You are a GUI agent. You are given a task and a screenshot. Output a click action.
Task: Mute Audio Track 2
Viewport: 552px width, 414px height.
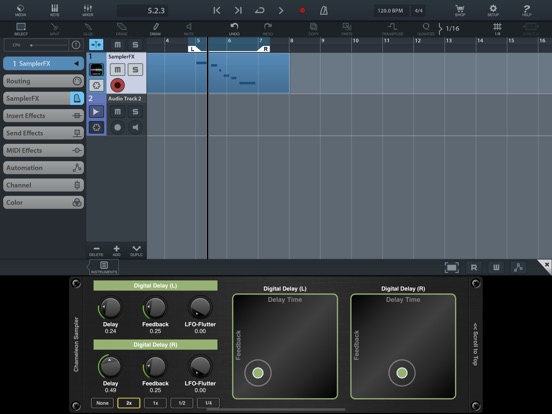pos(117,112)
